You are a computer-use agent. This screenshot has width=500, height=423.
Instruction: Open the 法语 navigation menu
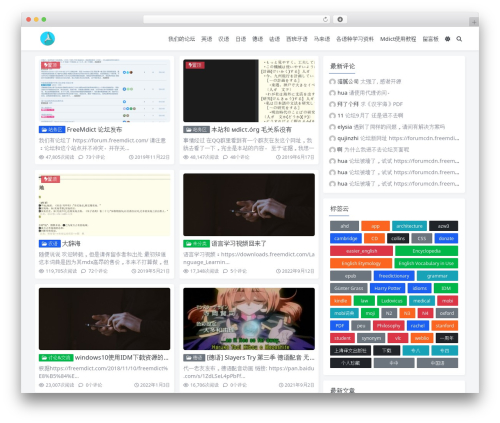[x=274, y=39]
